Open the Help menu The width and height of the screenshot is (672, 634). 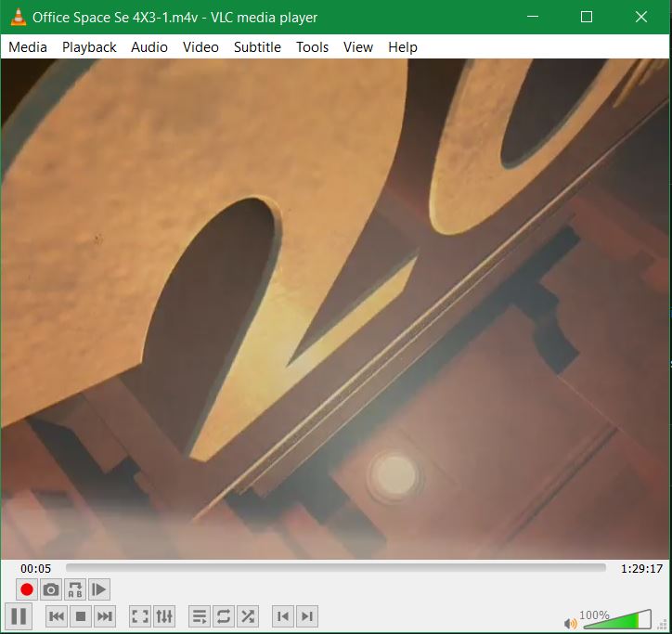[403, 46]
